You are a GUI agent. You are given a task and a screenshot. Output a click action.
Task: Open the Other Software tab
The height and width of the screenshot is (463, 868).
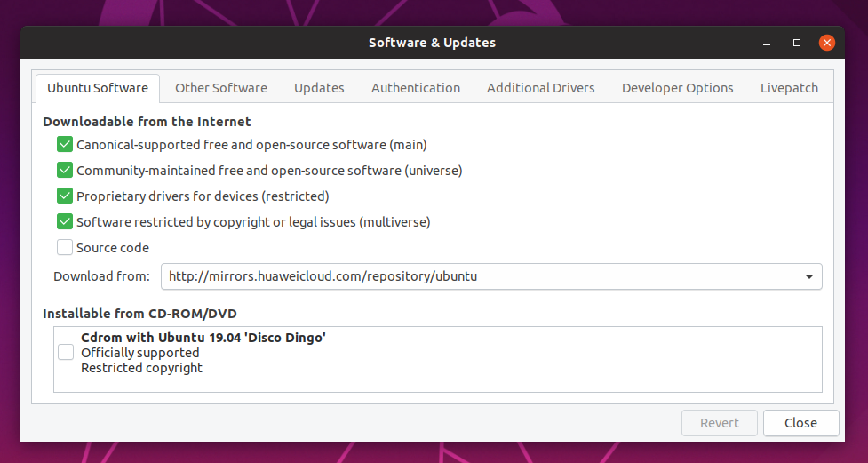(x=221, y=88)
